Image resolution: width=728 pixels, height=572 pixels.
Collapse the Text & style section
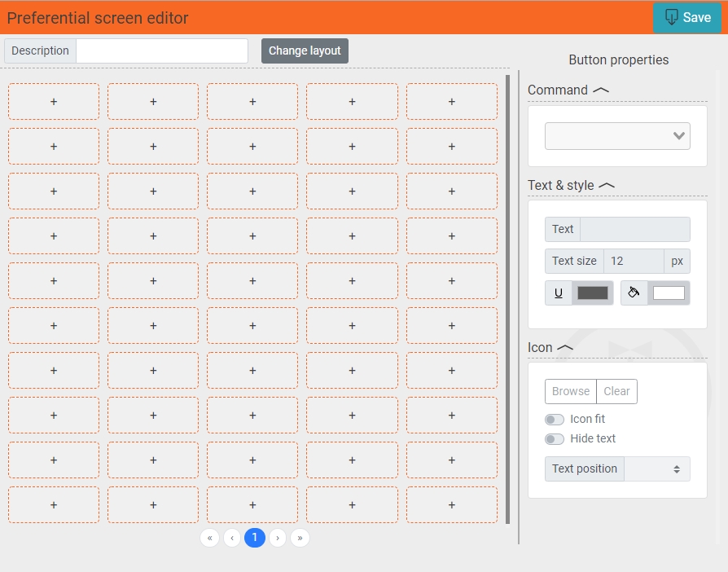pos(606,186)
